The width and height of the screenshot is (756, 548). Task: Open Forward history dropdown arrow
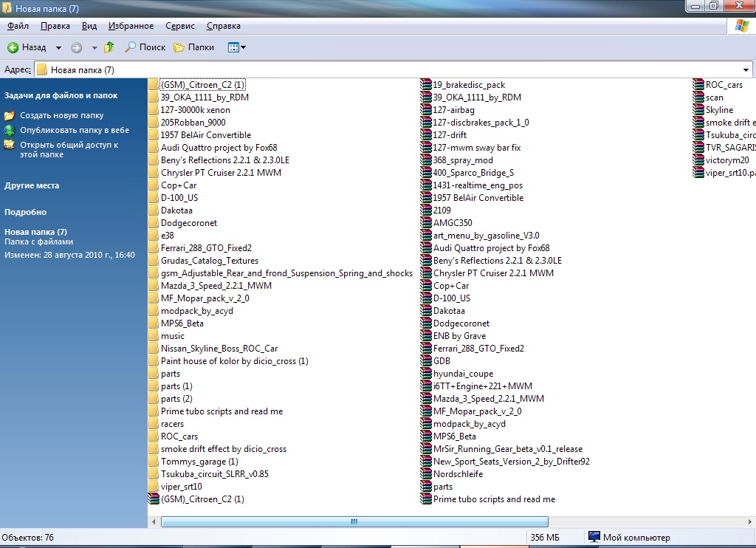pos(94,48)
